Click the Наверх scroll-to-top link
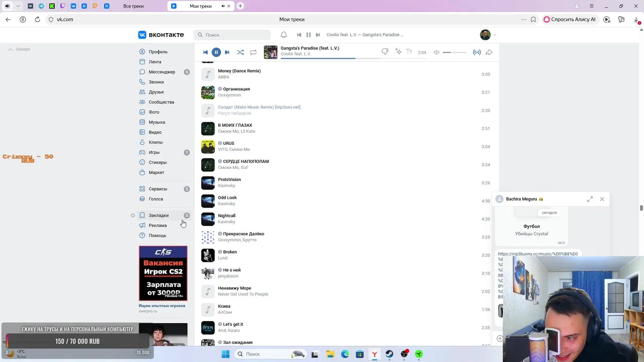Viewport: 644px width, 362px height. (19, 49)
